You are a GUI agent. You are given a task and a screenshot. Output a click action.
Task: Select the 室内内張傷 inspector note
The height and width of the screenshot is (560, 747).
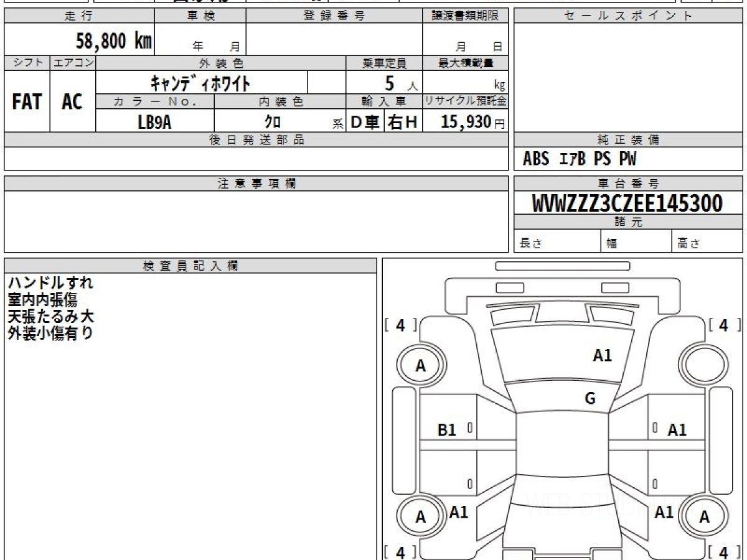pyautogui.click(x=42, y=300)
